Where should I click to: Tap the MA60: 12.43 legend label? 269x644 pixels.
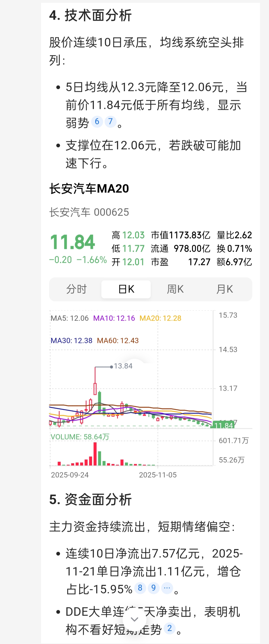point(118,341)
